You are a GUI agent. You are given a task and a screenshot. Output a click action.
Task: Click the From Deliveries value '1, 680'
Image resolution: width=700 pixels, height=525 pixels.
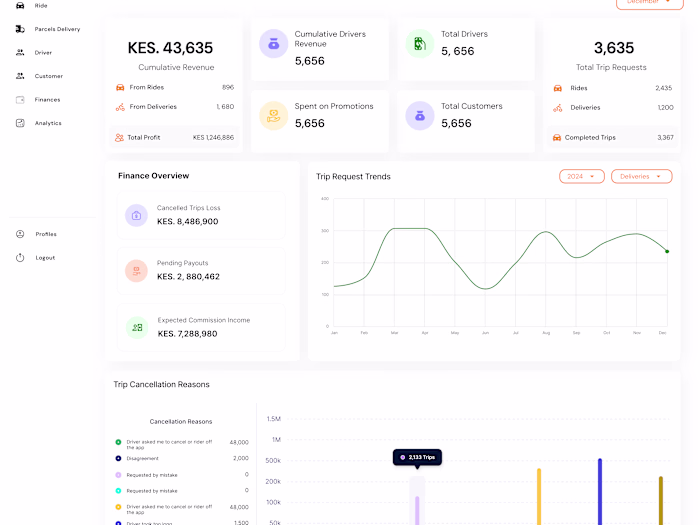[x=225, y=107]
